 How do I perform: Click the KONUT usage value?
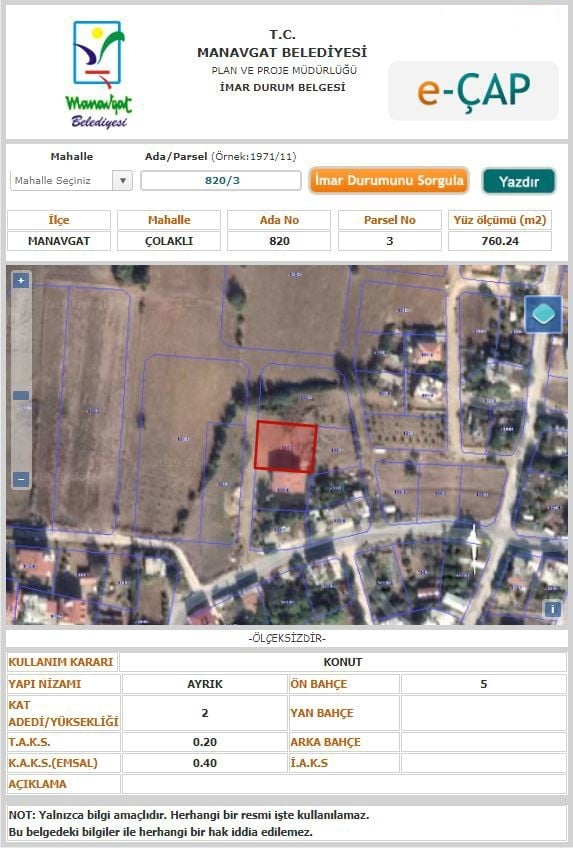point(343,662)
